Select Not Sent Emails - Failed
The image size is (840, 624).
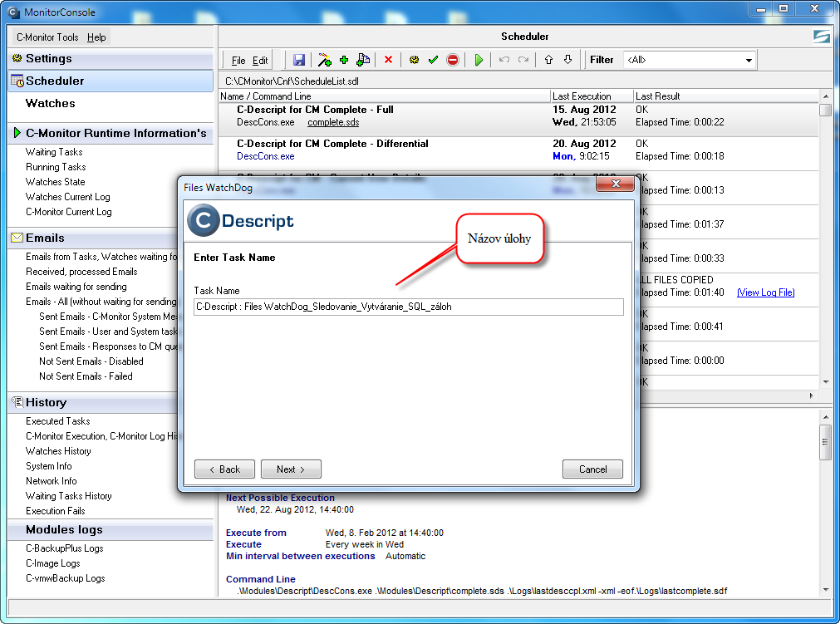pyautogui.click(x=86, y=376)
